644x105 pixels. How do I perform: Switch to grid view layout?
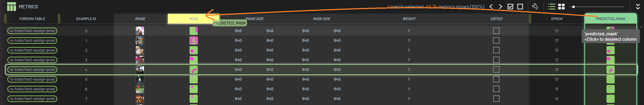561,6
